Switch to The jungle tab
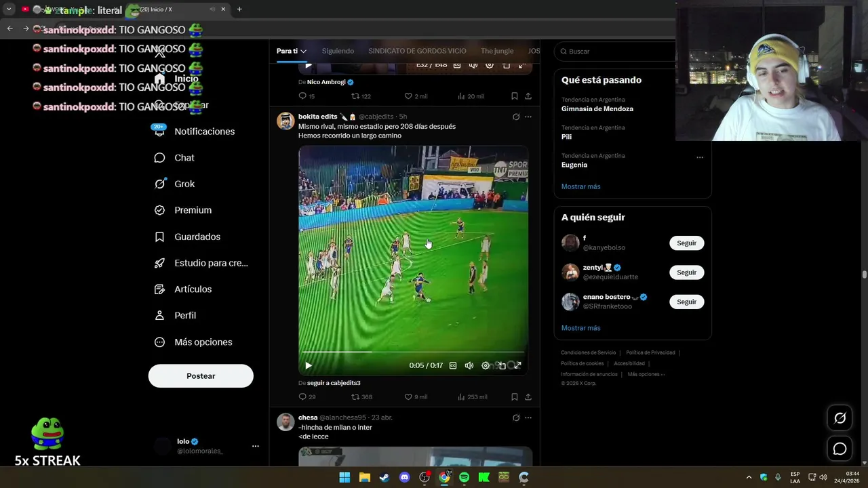 [x=497, y=51]
